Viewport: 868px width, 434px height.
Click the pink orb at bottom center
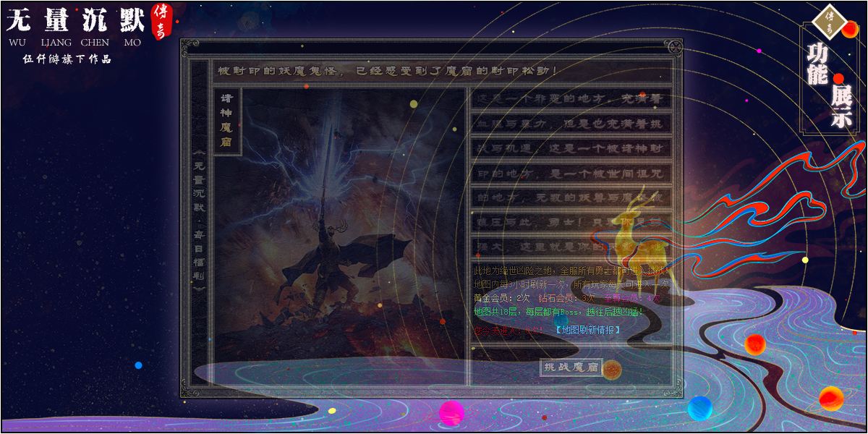click(451, 413)
